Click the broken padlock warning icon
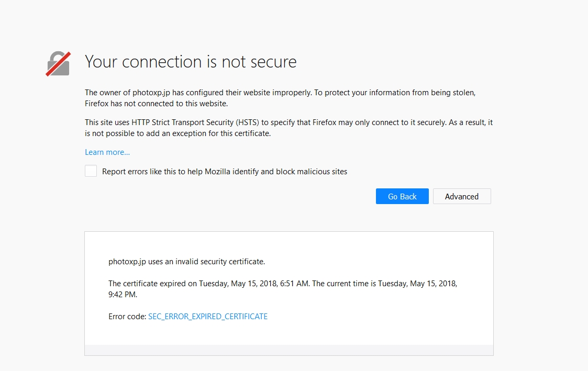 [x=58, y=63]
